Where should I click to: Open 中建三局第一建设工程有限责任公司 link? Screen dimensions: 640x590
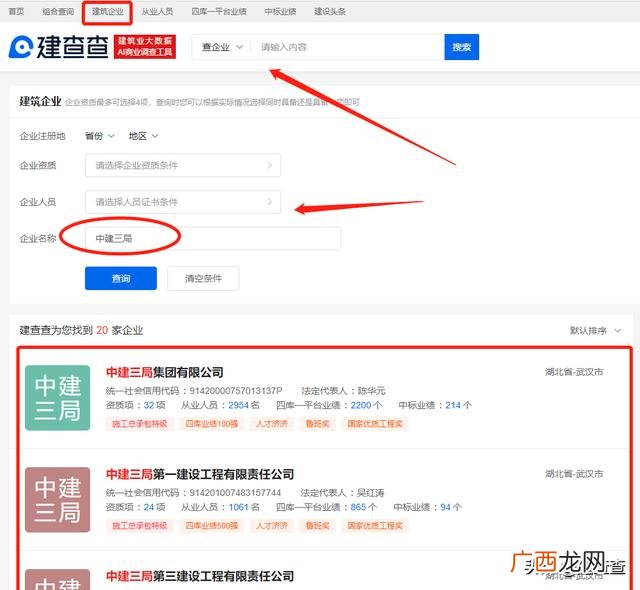pyautogui.click(x=200, y=474)
